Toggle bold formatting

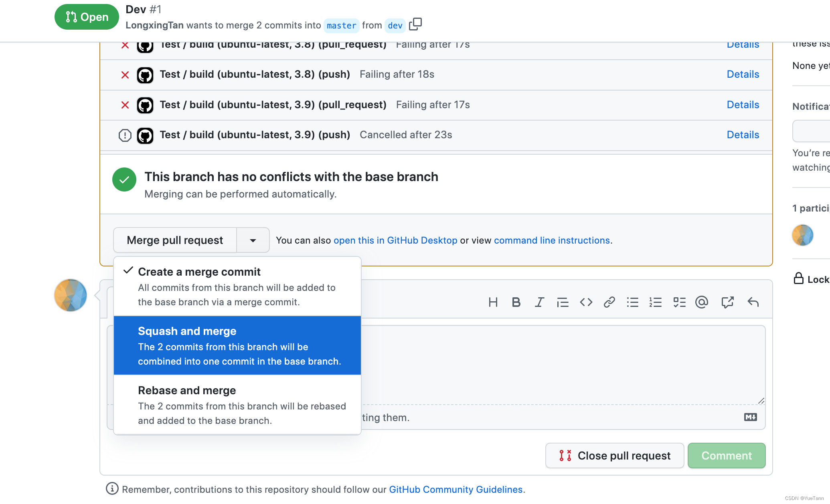tap(516, 302)
